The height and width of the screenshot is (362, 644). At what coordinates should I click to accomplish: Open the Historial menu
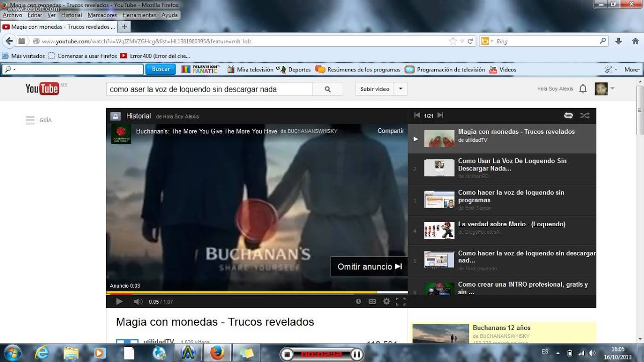click(71, 15)
